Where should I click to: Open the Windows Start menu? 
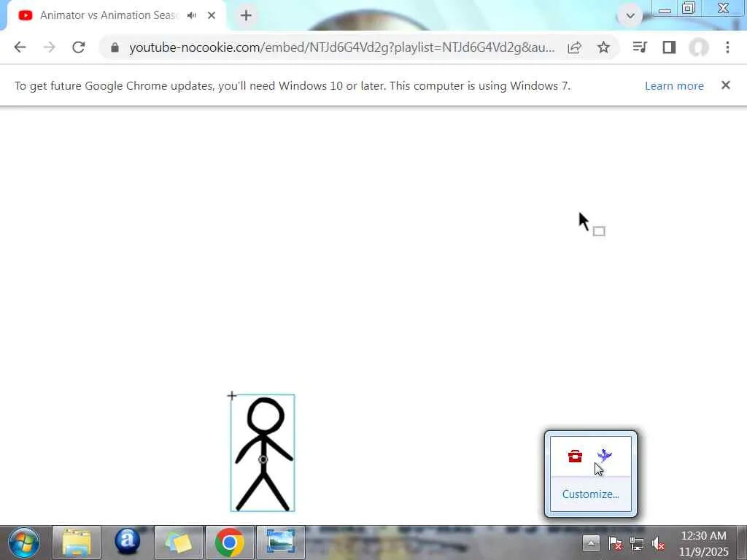[24, 542]
